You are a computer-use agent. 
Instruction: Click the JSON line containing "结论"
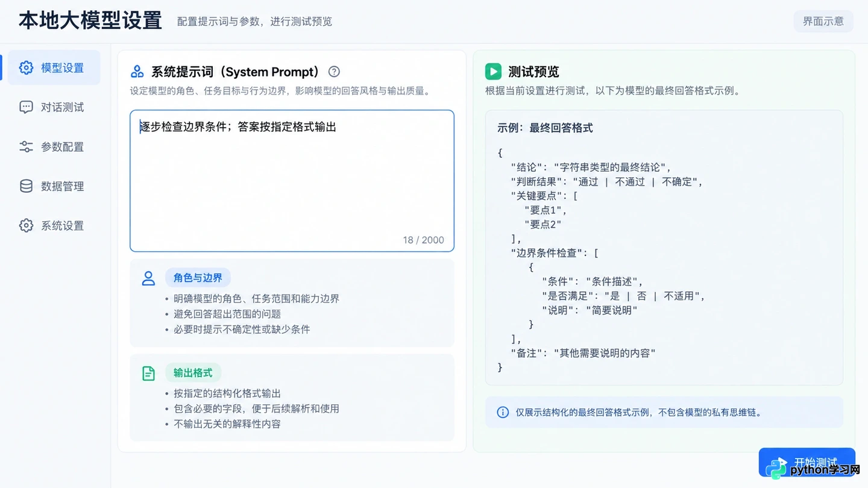591,167
